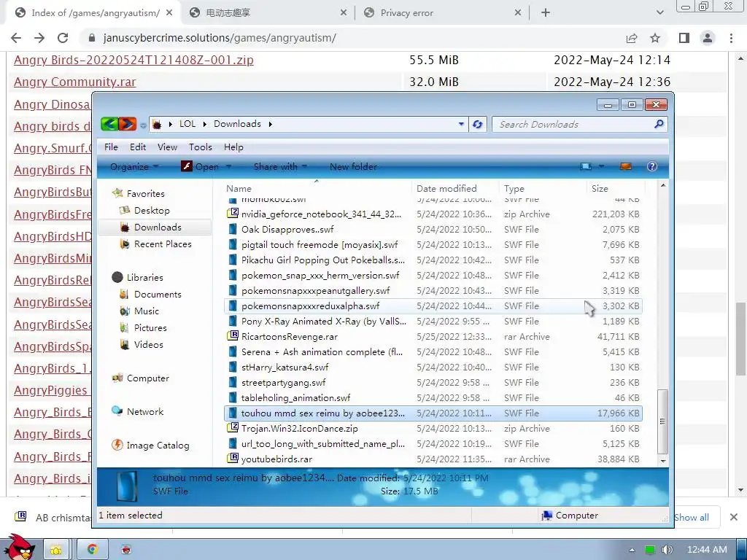
Task: Open the Chrome profile avatar
Action: [x=708, y=38]
